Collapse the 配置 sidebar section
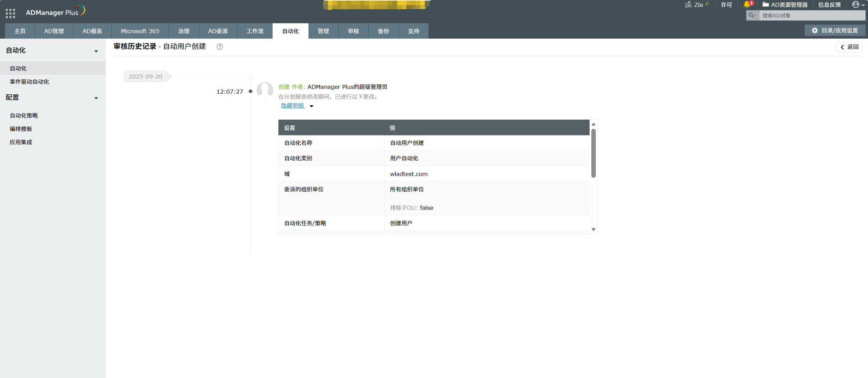 [96, 98]
